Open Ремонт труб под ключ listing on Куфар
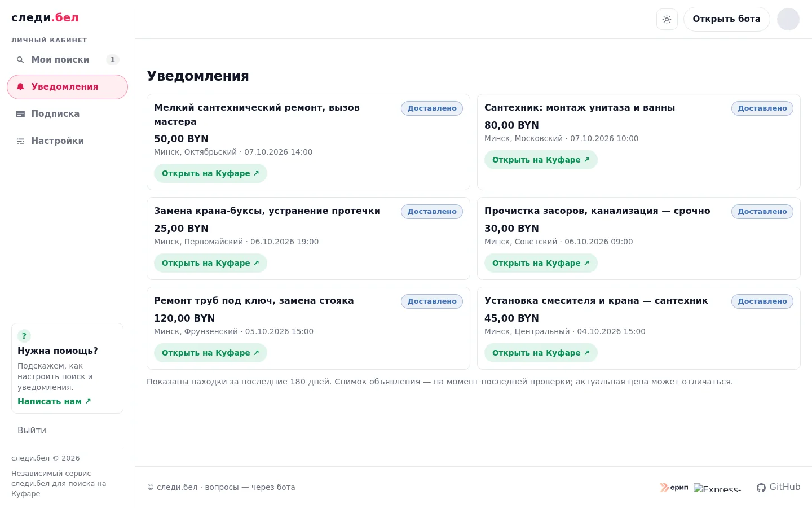This screenshot has height=508, width=812. 210,353
